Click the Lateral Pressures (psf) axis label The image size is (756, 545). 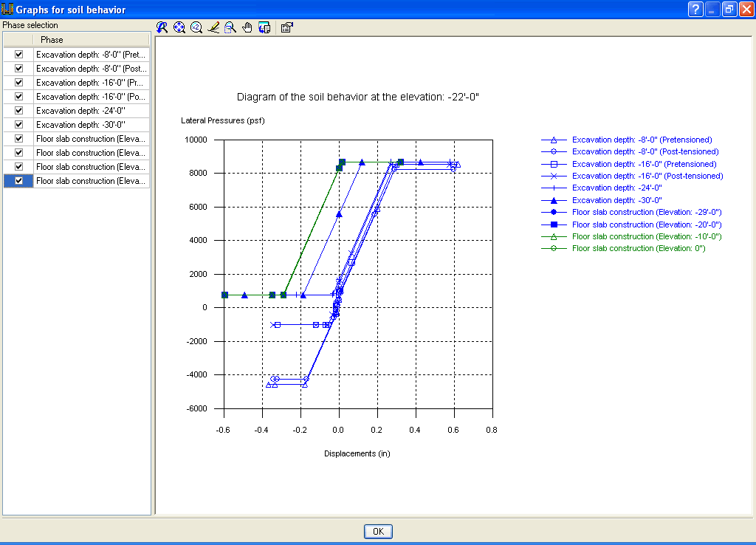coord(223,120)
